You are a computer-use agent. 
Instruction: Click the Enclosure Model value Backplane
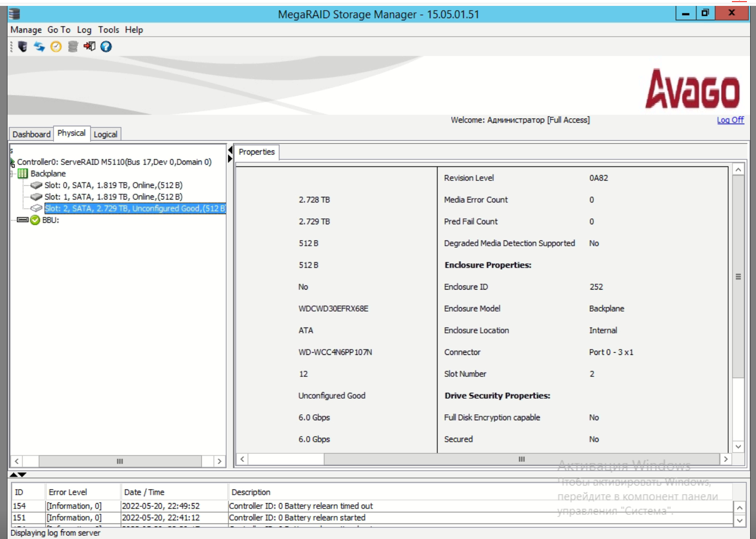point(607,308)
